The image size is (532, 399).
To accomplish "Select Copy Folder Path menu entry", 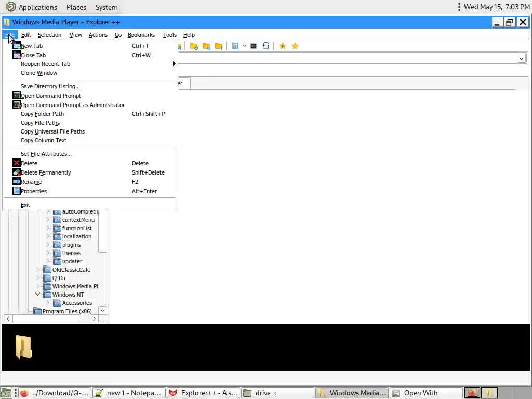I will [x=90, y=114].
